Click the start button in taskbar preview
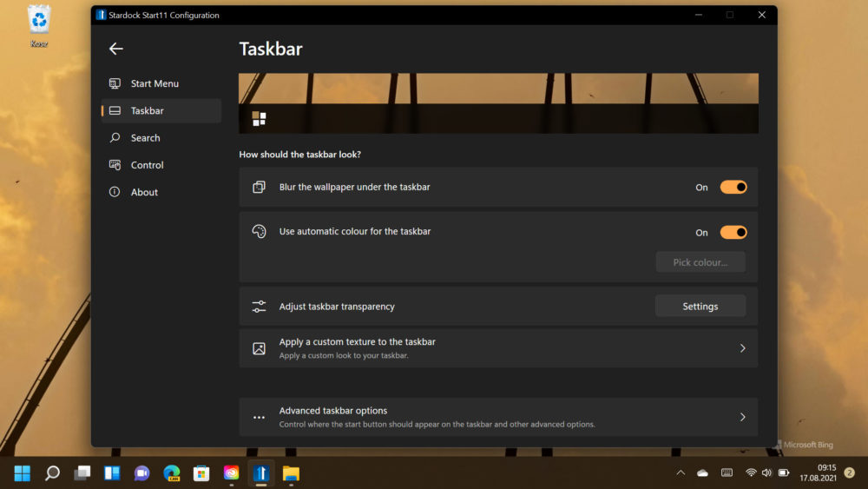The height and width of the screenshot is (489, 868). point(259,118)
